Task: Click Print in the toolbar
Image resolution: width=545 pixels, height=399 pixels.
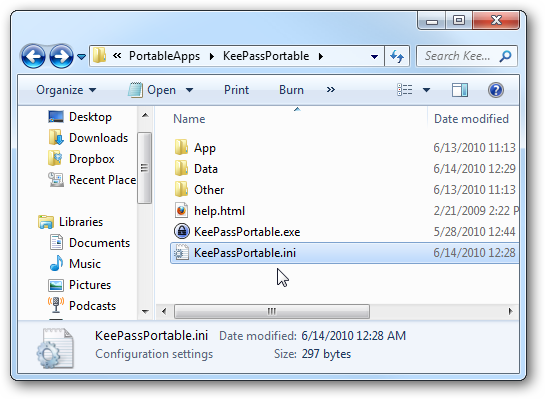Action: pyautogui.click(x=236, y=90)
